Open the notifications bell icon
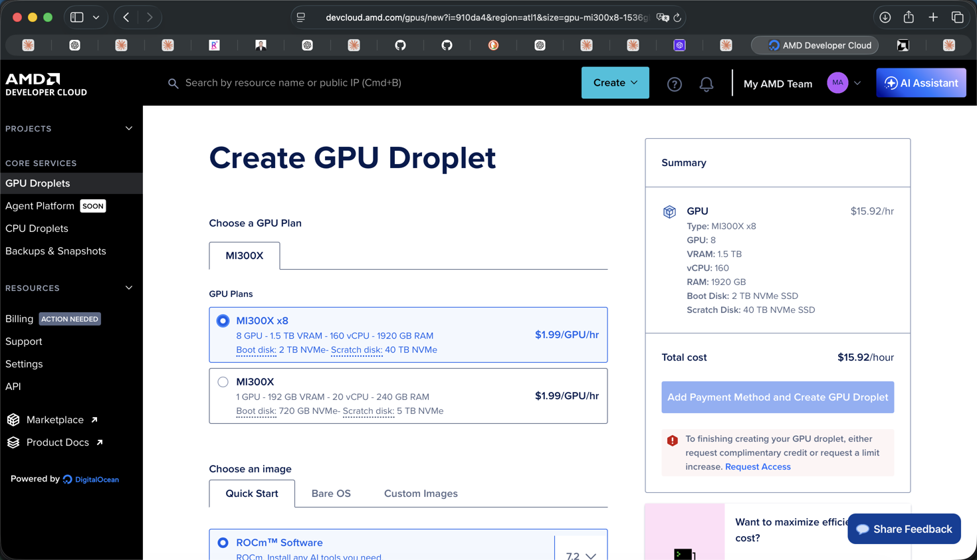 pos(706,84)
